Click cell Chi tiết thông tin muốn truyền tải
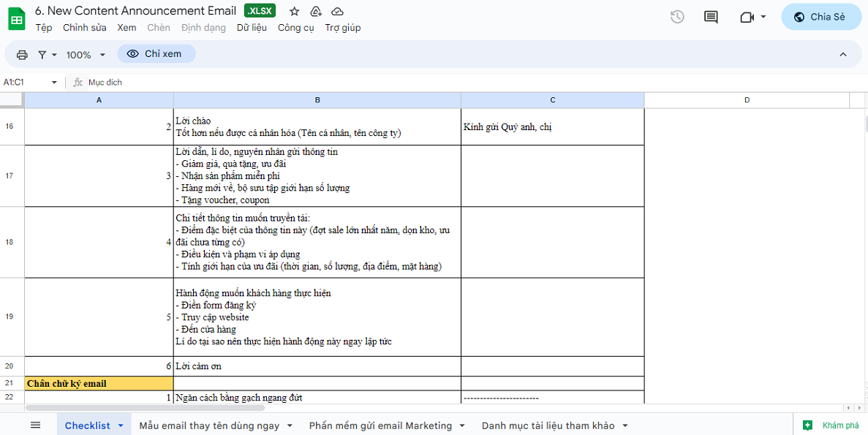 (x=317, y=243)
